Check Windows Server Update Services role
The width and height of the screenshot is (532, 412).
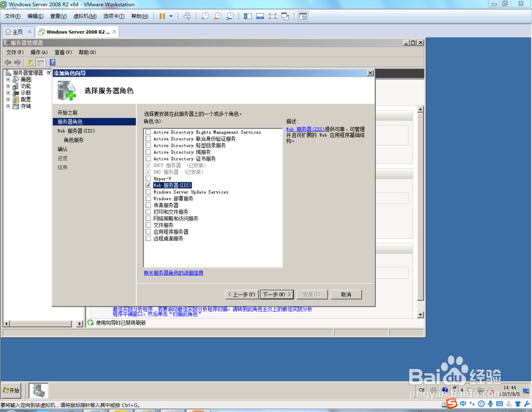tap(148, 191)
